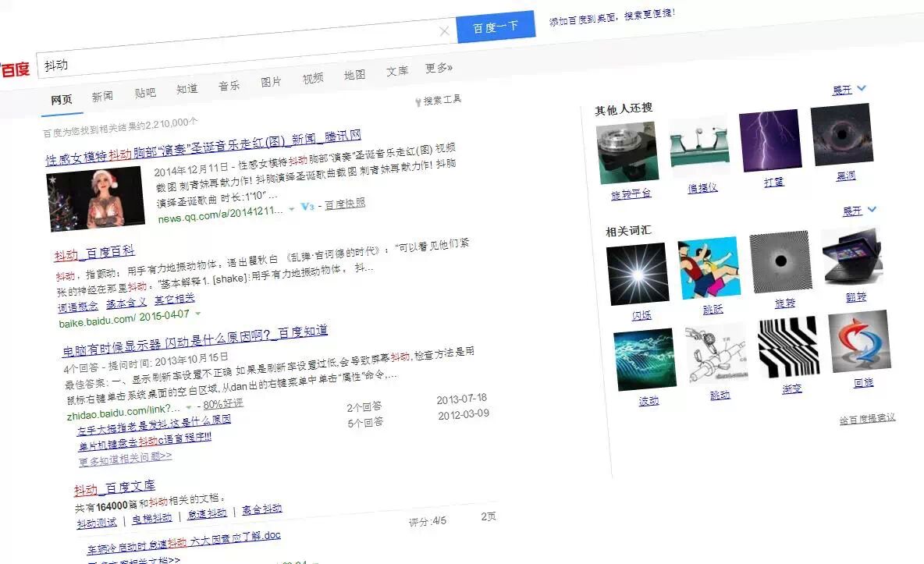Clear the search box with the X icon
Screen dimensions: 924x564
pos(444,30)
